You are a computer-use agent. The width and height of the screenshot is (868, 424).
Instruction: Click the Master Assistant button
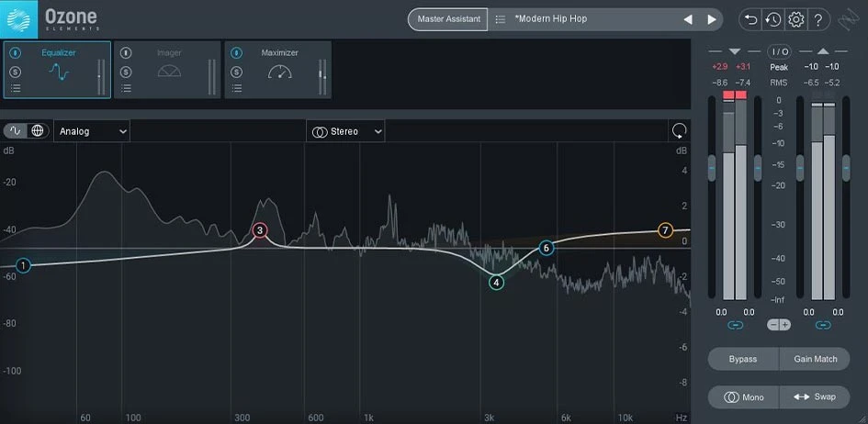pyautogui.click(x=448, y=19)
